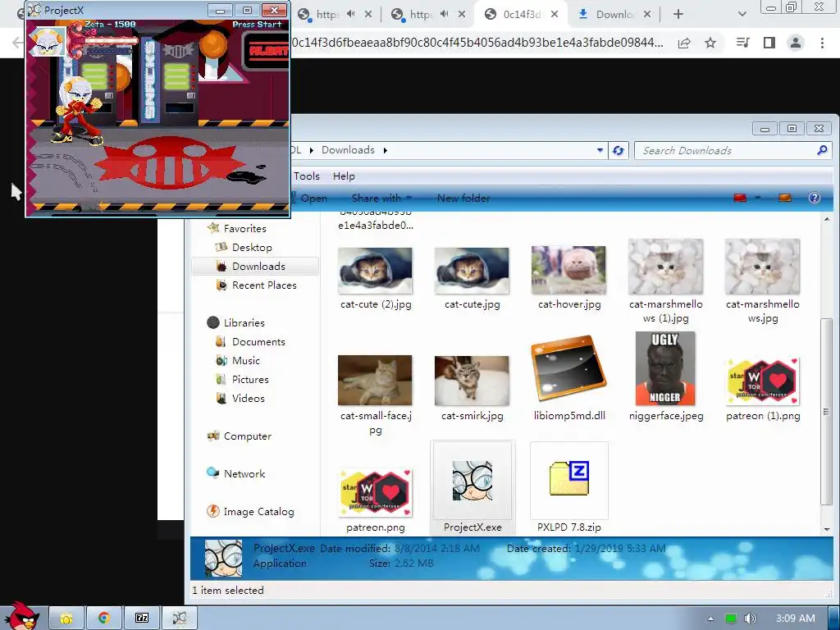Open the view options dropdown arrow
This screenshot has width=840, height=630.
point(758,199)
